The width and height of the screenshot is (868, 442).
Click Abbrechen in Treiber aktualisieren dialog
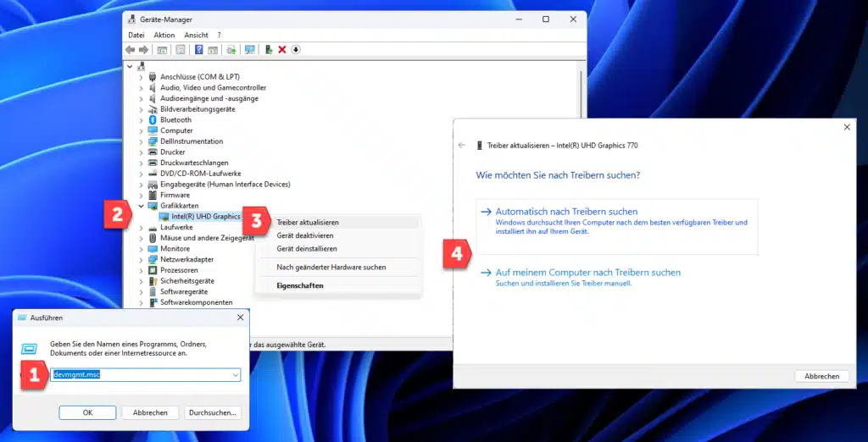[822, 376]
